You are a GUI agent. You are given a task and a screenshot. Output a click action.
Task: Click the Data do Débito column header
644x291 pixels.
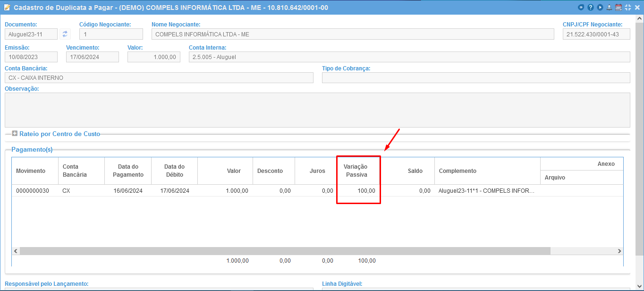pyautogui.click(x=174, y=171)
